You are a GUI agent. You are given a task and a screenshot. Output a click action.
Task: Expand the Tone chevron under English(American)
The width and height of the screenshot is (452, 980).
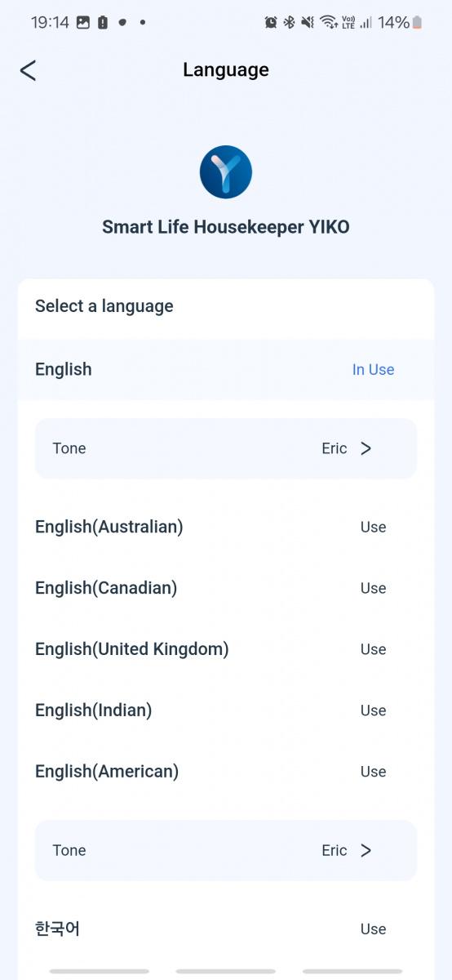366,850
